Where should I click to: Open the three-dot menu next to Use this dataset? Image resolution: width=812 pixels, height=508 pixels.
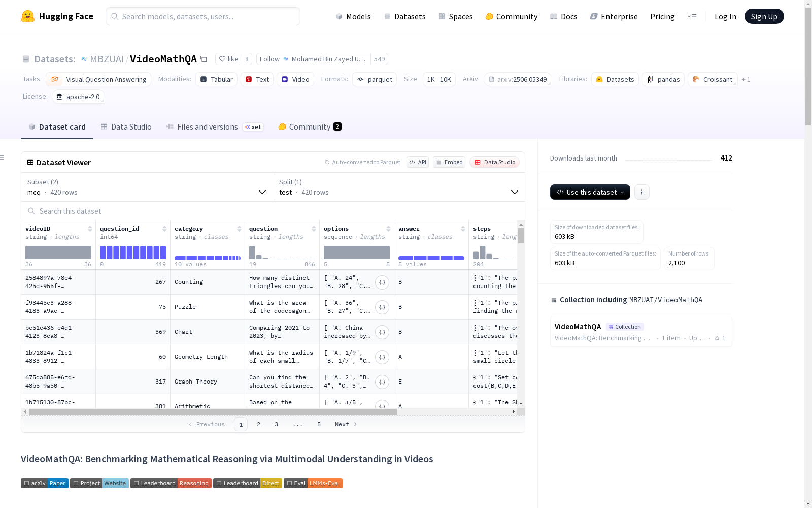coord(642,192)
